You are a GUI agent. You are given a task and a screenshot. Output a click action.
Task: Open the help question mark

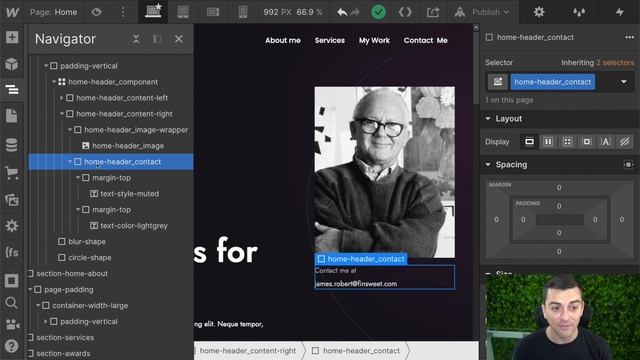pos(12,346)
